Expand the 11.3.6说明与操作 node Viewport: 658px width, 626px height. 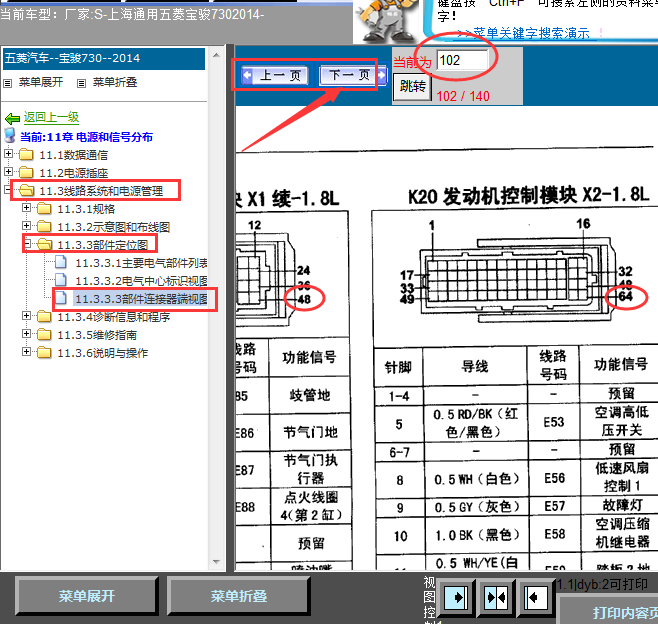[x=26, y=351]
